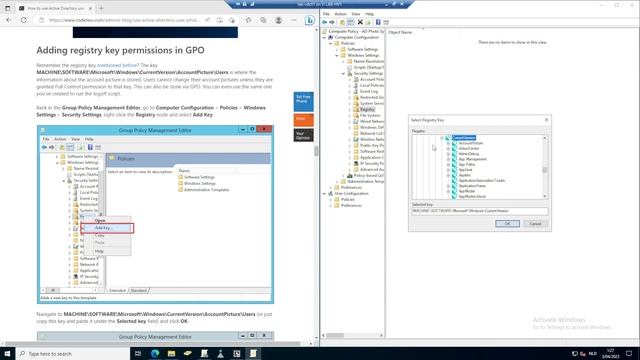Expand the ActionCenter registry key

click(448, 149)
